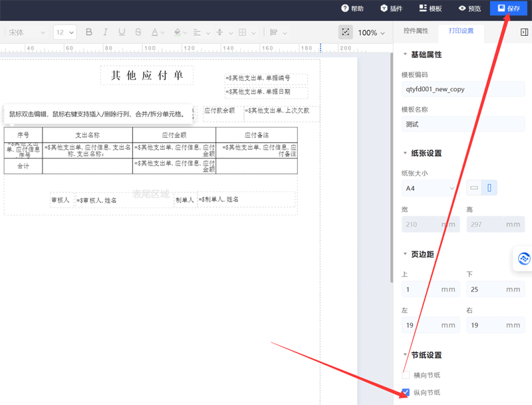
Task: Click the table borders icon
Action: point(242,33)
